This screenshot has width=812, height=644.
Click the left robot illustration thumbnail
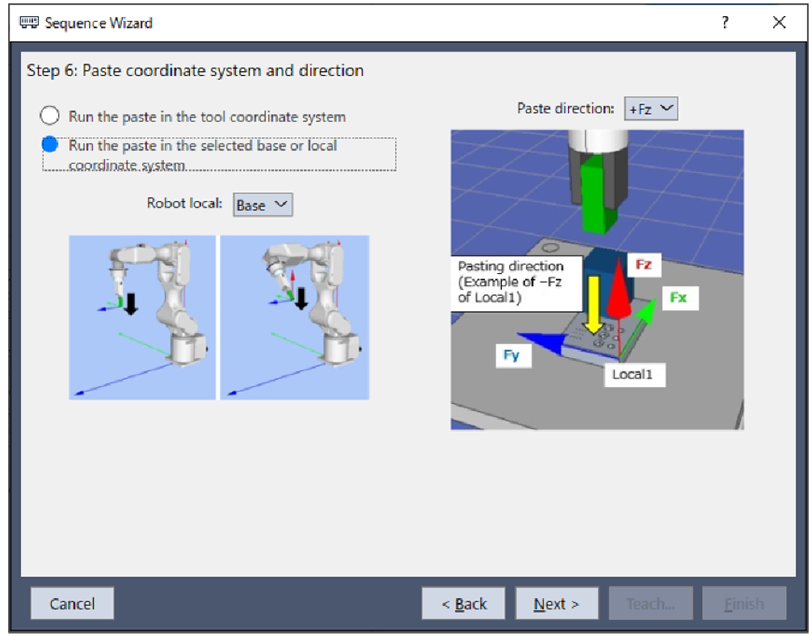pos(142,317)
